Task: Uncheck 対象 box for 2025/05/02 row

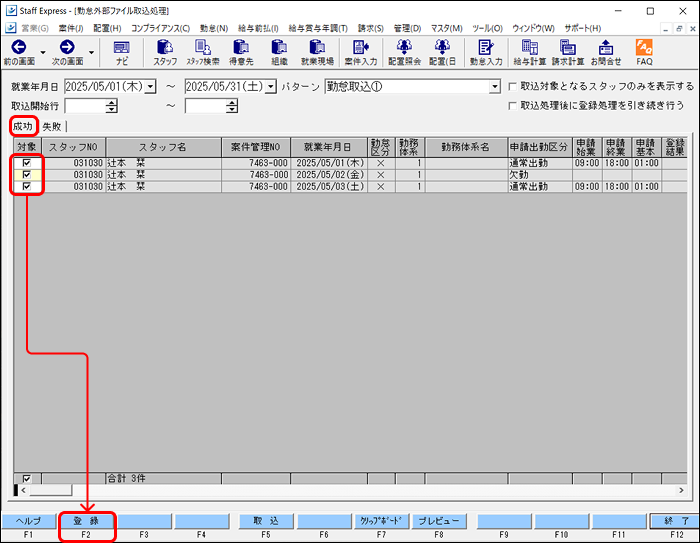Action: 27,175
